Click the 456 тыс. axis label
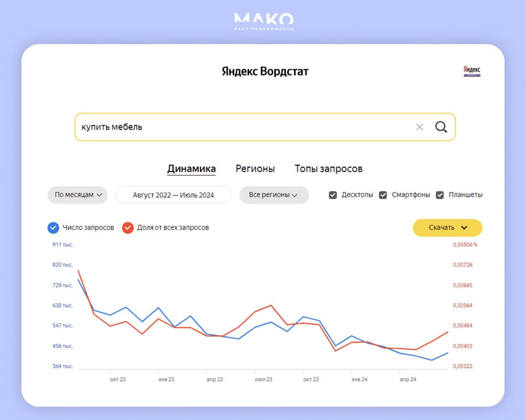This screenshot has height=420, width=526. pos(62,346)
